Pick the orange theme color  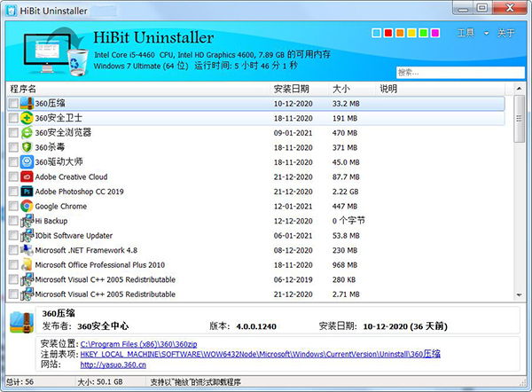400,33
